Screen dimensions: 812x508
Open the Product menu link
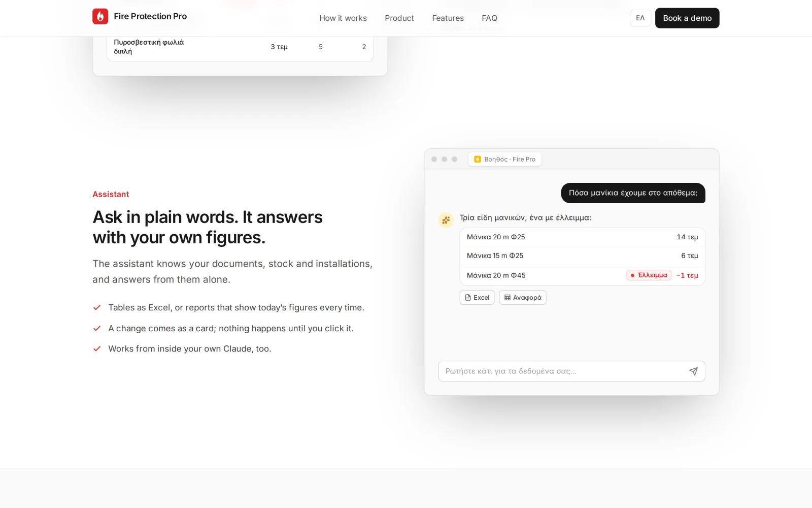[x=399, y=18]
